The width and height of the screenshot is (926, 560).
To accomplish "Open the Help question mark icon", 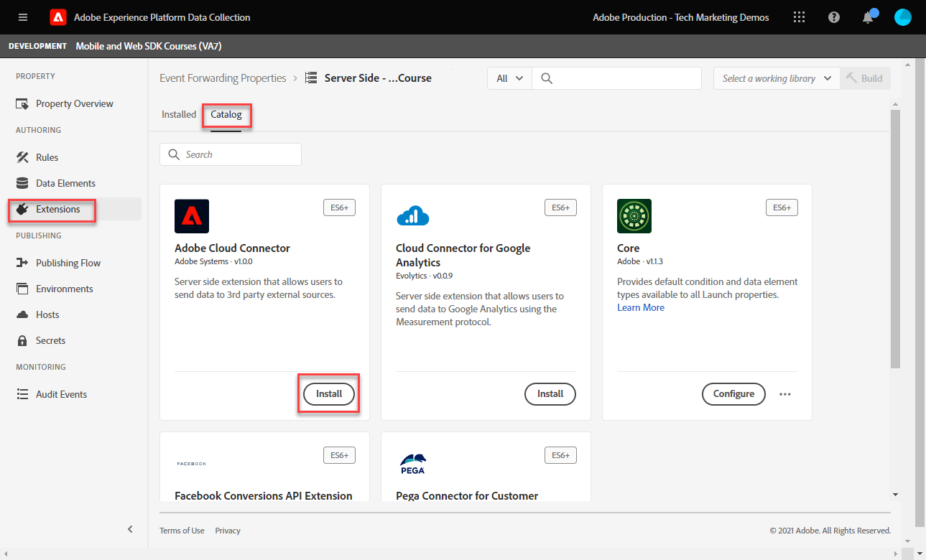I will [834, 17].
